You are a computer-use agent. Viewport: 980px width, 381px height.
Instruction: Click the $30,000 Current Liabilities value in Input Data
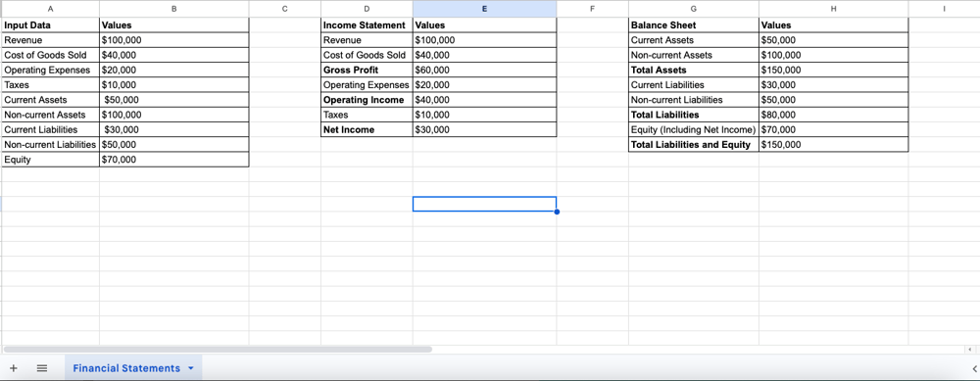coord(173,130)
